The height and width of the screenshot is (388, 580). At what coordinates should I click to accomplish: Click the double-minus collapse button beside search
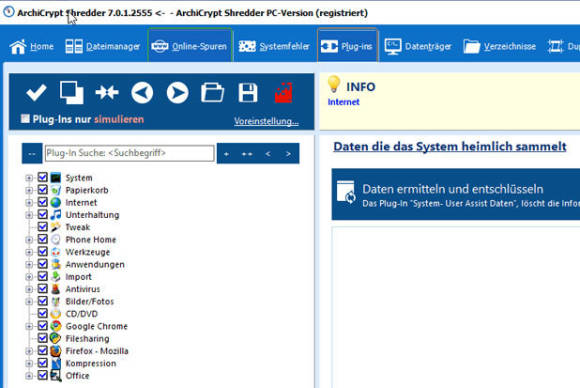pyautogui.click(x=32, y=153)
